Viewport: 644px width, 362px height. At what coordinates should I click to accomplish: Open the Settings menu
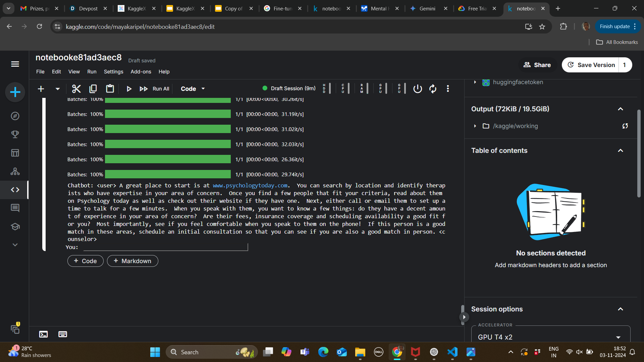(113, 72)
